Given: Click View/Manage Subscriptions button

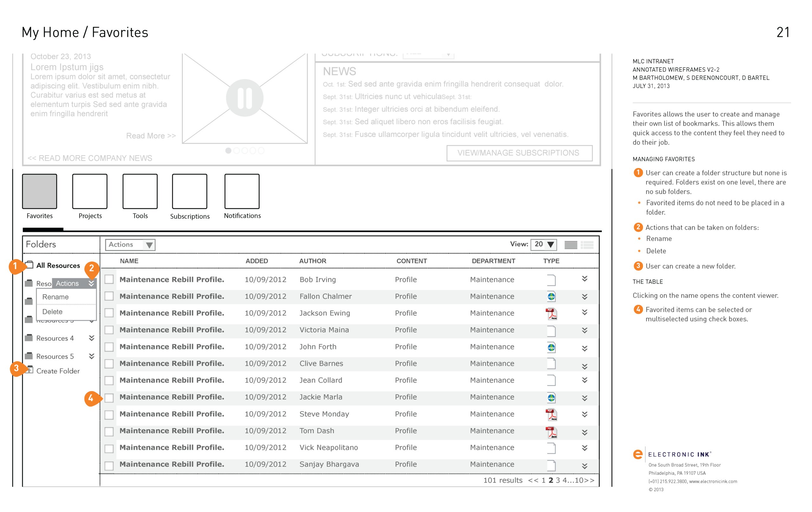Looking at the screenshot, I should (519, 153).
